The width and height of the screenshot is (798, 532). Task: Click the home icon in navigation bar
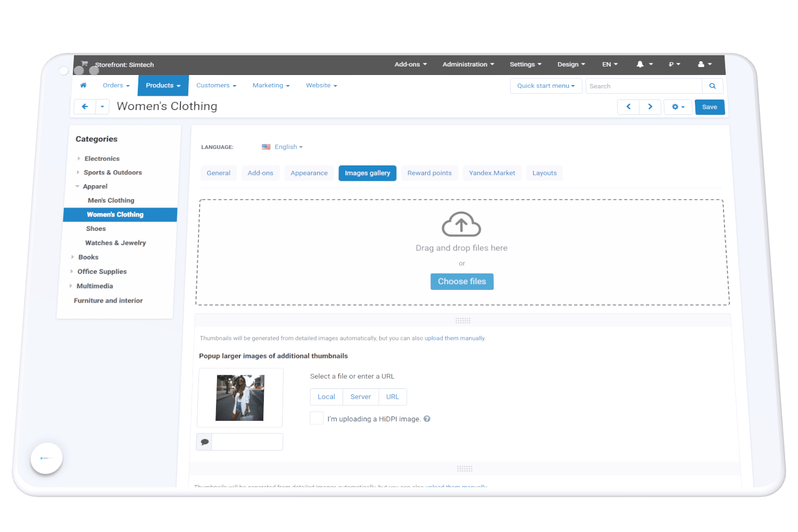(x=83, y=85)
